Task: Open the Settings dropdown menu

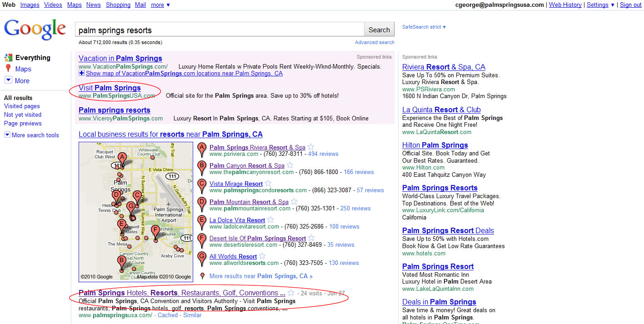Action: tap(600, 5)
